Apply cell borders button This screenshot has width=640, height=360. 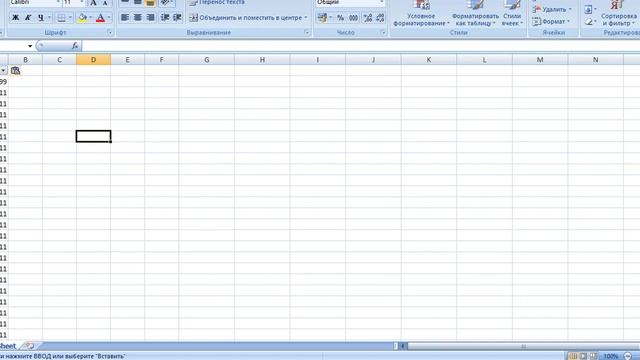(x=61, y=18)
